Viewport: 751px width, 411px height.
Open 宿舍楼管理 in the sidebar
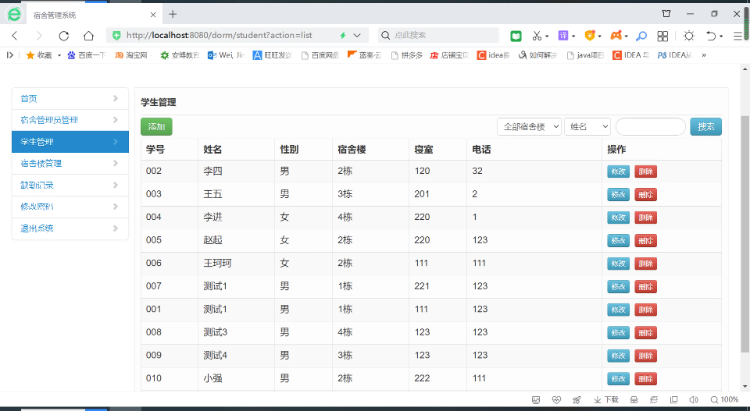pyautogui.click(x=70, y=163)
